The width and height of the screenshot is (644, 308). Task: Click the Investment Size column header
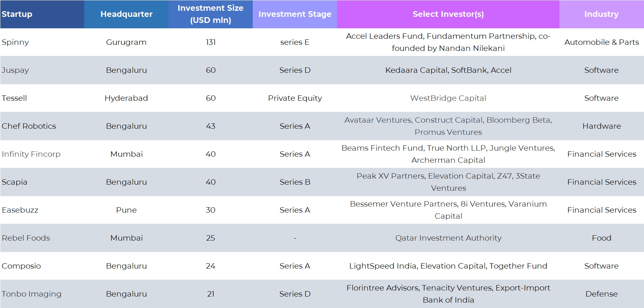(210, 14)
